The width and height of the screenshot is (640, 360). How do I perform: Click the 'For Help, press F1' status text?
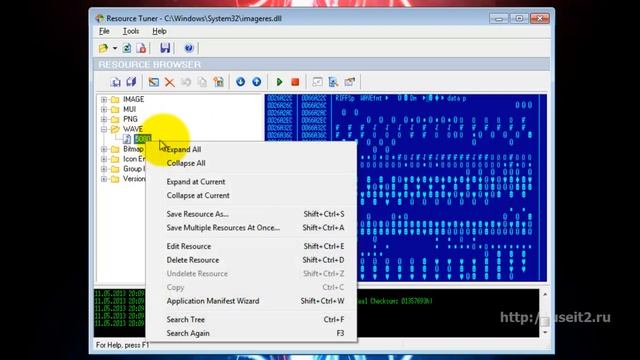[122, 345]
